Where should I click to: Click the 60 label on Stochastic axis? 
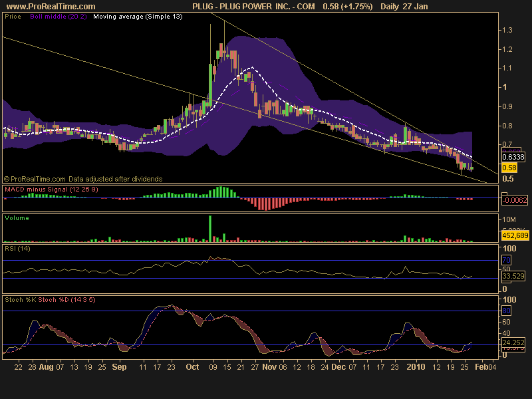(506, 322)
